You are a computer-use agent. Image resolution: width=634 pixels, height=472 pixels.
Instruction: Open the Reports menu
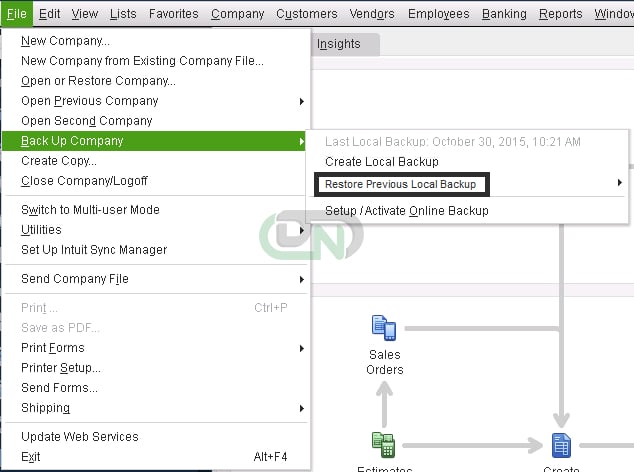click(560, 14)
